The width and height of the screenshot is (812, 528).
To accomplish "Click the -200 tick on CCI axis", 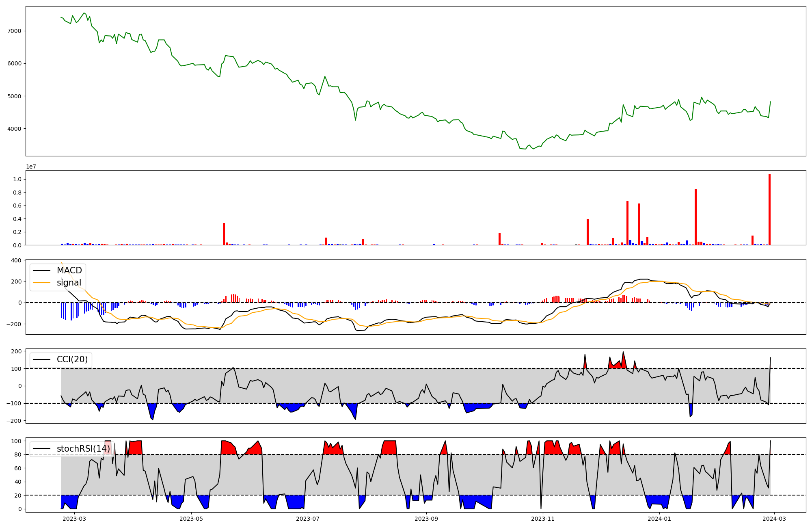I will 14,421.
